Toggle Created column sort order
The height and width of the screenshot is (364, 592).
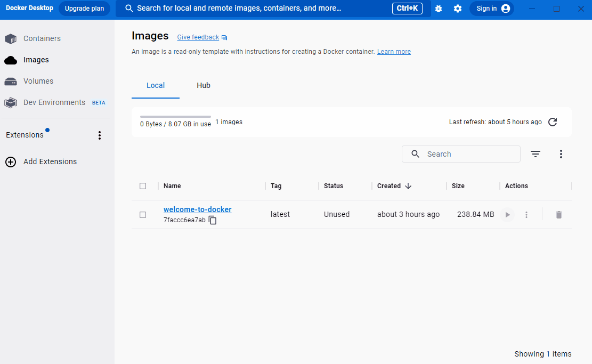point(394,185)
